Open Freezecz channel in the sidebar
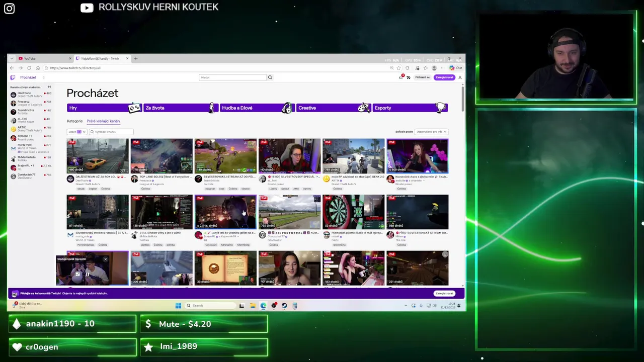This screenshot has height=362, width=644. pyautogui.click(x=30, y=103)
